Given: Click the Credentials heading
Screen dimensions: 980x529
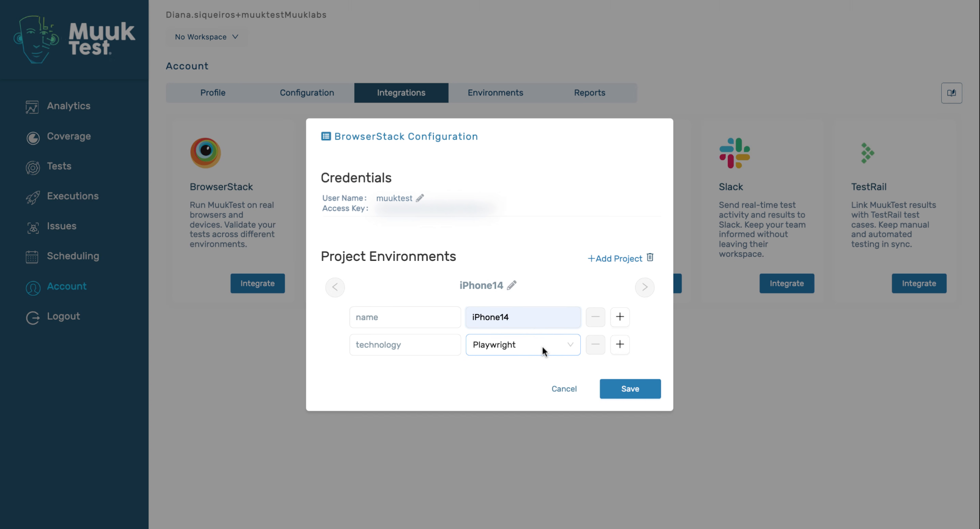Looking at the screenshot, I should click(356, 178).
